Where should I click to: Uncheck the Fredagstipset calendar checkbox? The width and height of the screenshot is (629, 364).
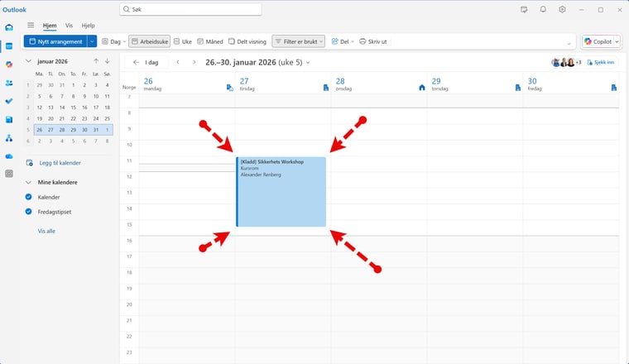pos(28,211)
